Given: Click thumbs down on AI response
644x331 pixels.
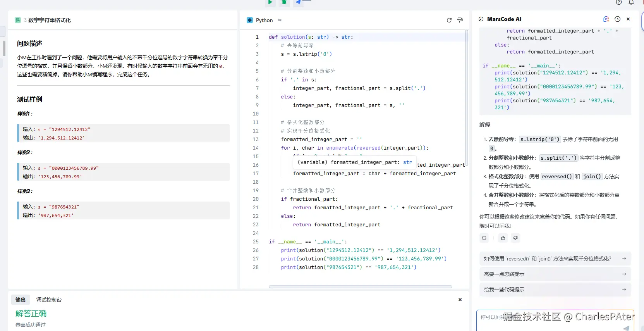Looking at the screenshot, I should 515,238.
